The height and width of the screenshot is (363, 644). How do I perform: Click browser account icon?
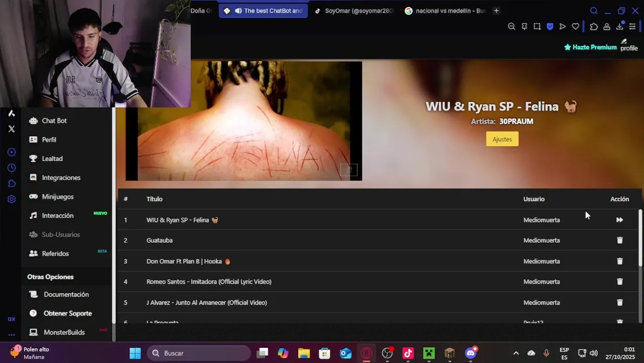[x=607, y=27]
